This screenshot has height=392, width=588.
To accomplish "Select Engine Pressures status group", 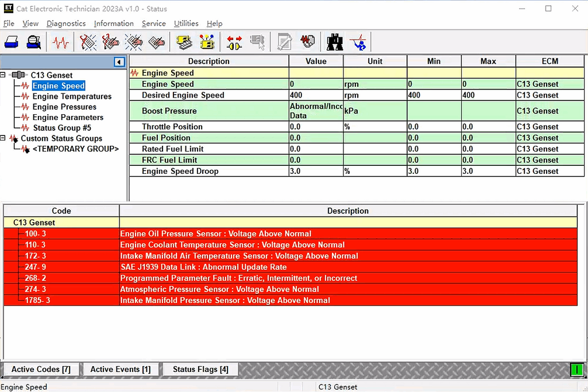I will pos(64,107).
